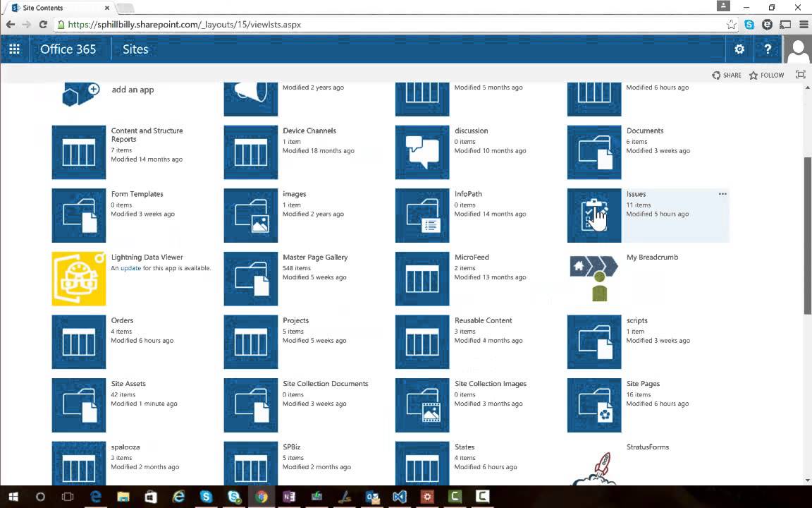This screenshot has height=508, width=812.
Task: Click the Skype extension icon in toolbar
Action: [749, 25]
